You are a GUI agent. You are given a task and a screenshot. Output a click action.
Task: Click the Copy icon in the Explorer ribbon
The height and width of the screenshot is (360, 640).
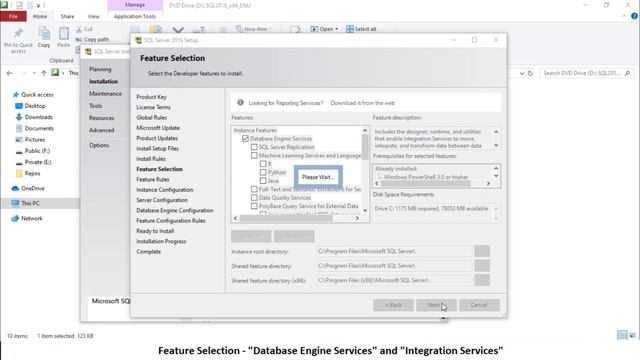tap(44, 33)
